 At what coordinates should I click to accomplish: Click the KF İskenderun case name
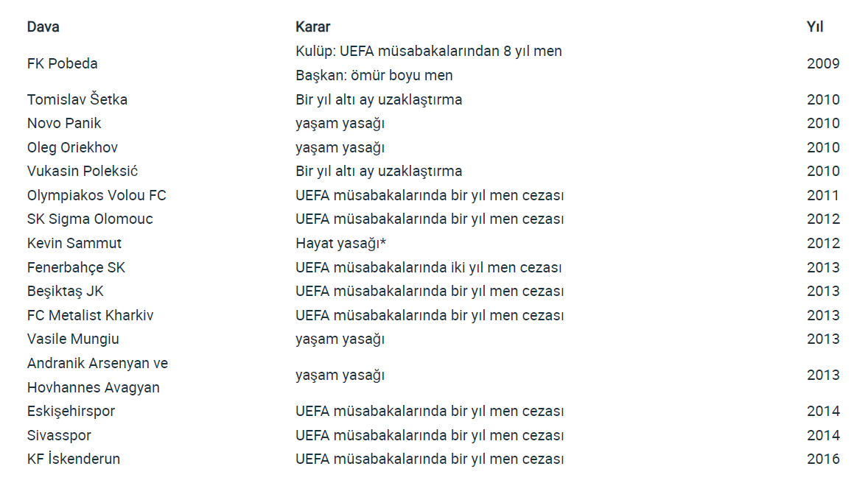(x=74, y=459)
